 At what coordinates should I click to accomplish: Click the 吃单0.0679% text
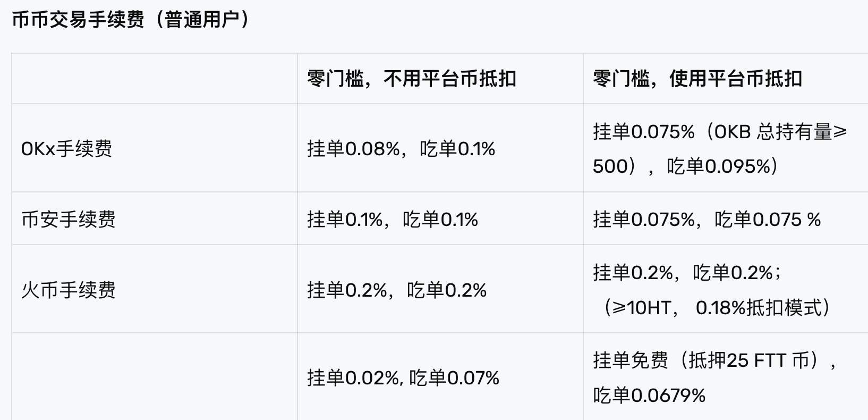pos(649,395)
